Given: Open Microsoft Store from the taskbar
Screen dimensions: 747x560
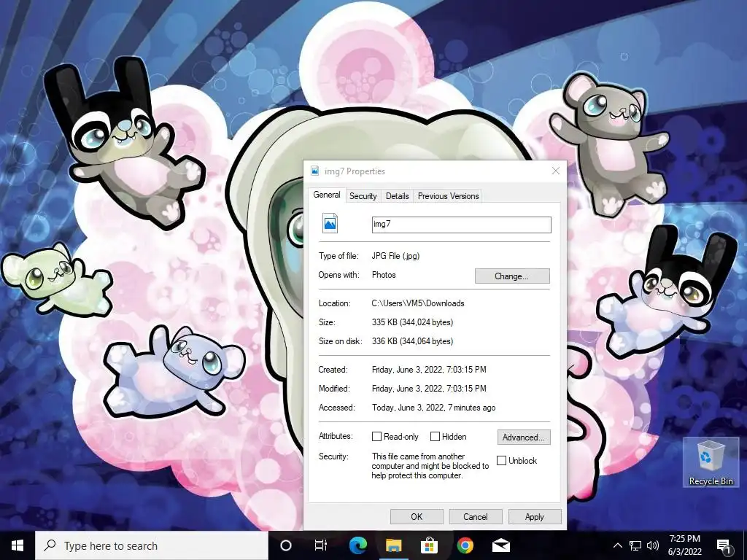Looking at the screenshot, I should click(429, 545).
